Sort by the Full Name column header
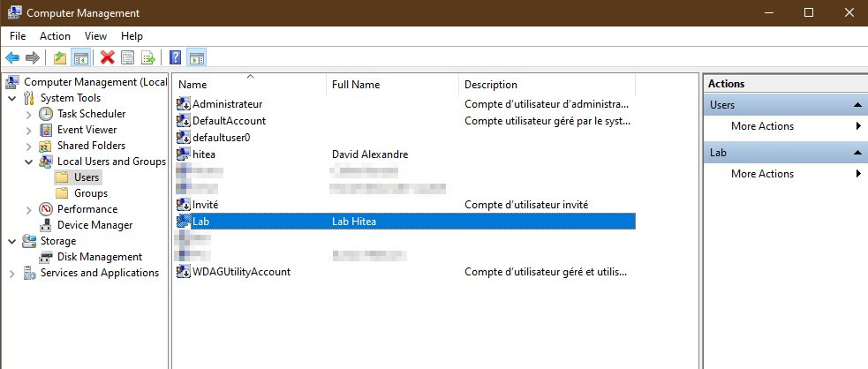The image size is (868, 369). 392,85
